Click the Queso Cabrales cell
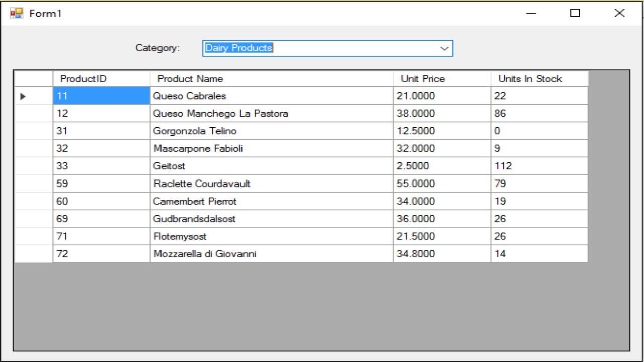This screenshot has height=362, width=644. [272, 96]
